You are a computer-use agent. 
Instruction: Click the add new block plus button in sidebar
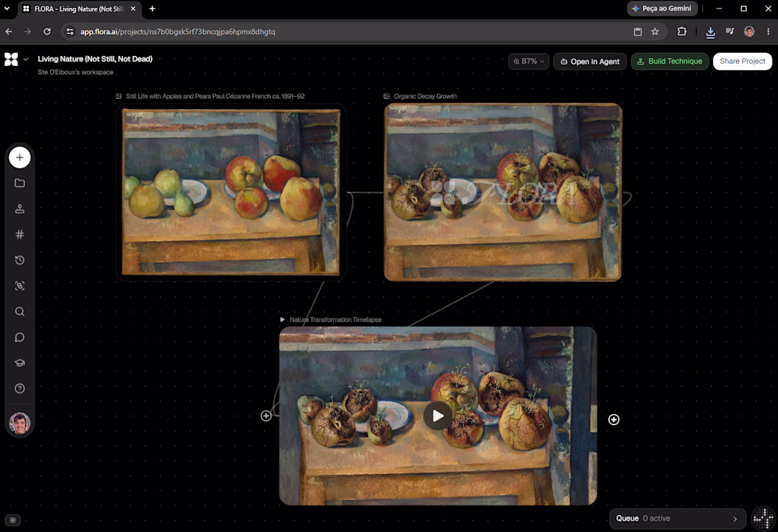point(20,158)
